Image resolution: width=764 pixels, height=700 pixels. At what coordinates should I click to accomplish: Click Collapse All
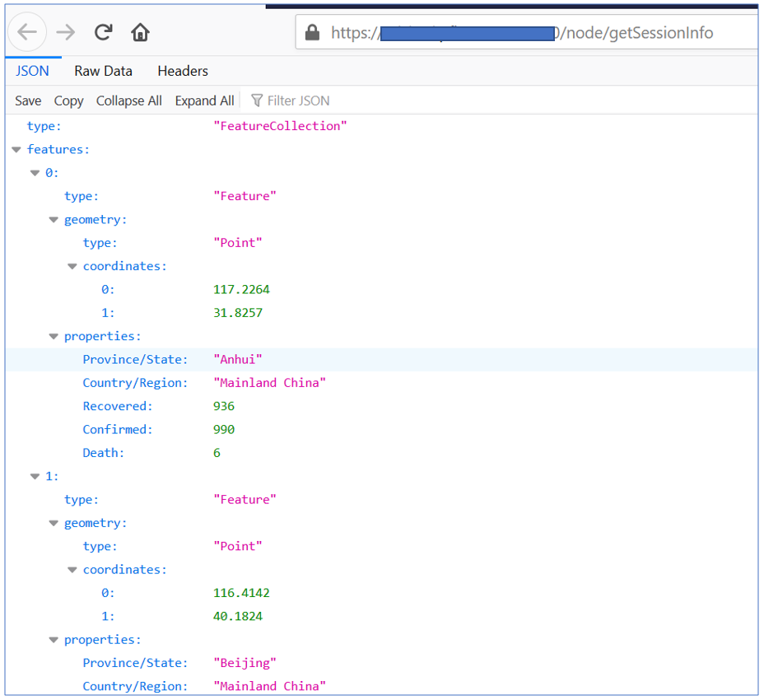[129, 100]
